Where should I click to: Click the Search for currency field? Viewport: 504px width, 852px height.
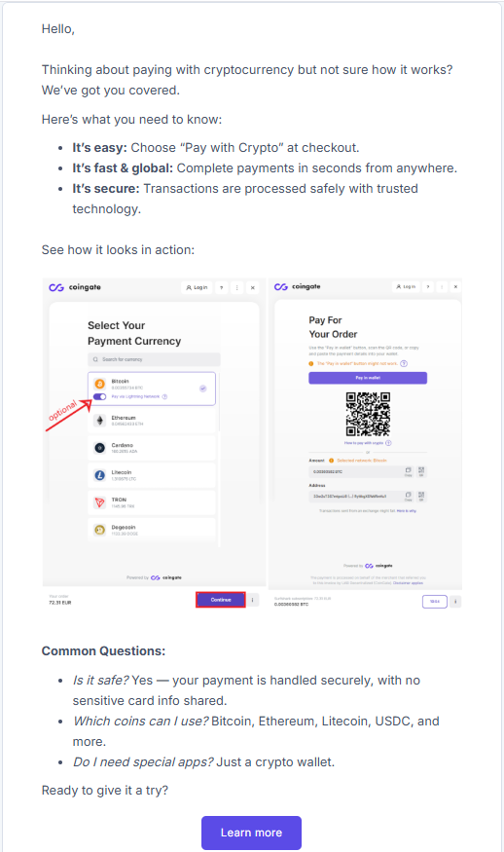click(154, 359)
